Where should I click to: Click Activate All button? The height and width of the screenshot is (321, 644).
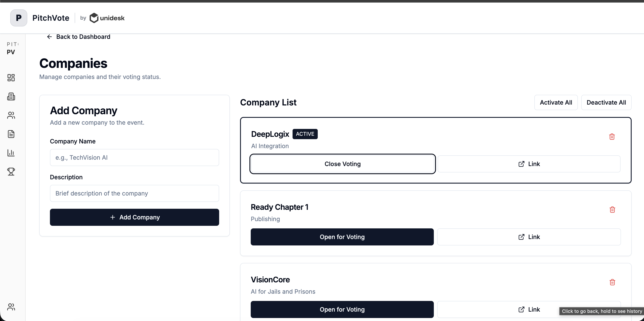[x=556, y=102]
